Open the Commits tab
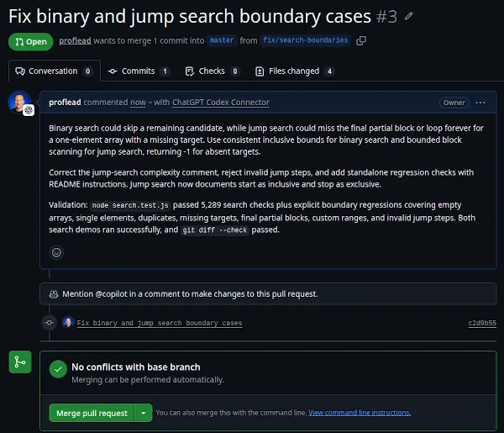 pos(139,71)
